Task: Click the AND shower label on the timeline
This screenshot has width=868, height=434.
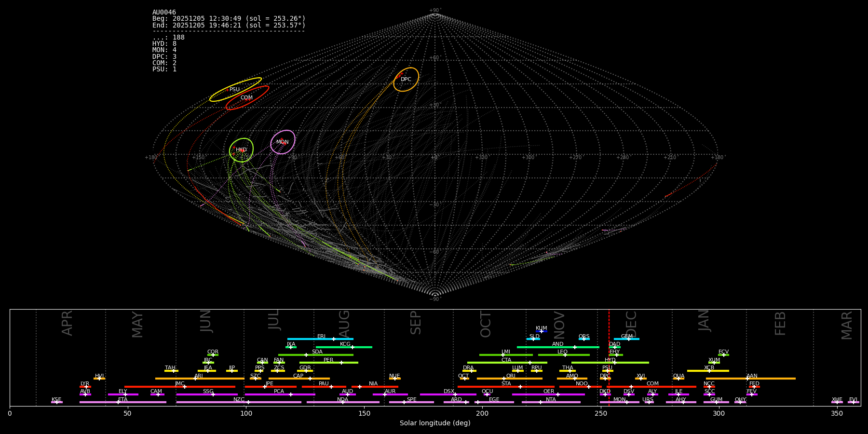Action: click(x=557, y=344)
